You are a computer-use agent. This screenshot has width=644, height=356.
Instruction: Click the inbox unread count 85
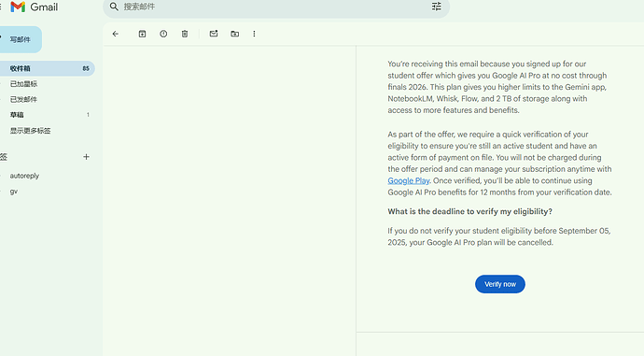click(x=86, y=68)
